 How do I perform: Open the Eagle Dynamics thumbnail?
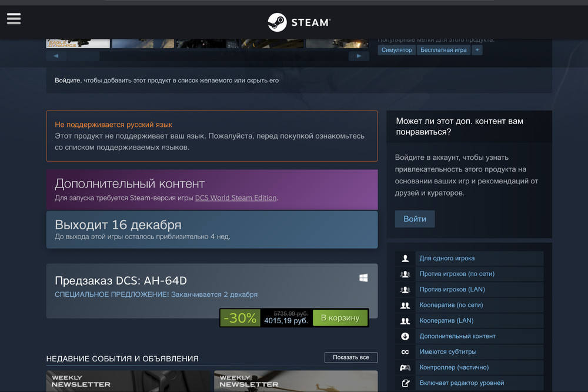(x=78, y=43)
